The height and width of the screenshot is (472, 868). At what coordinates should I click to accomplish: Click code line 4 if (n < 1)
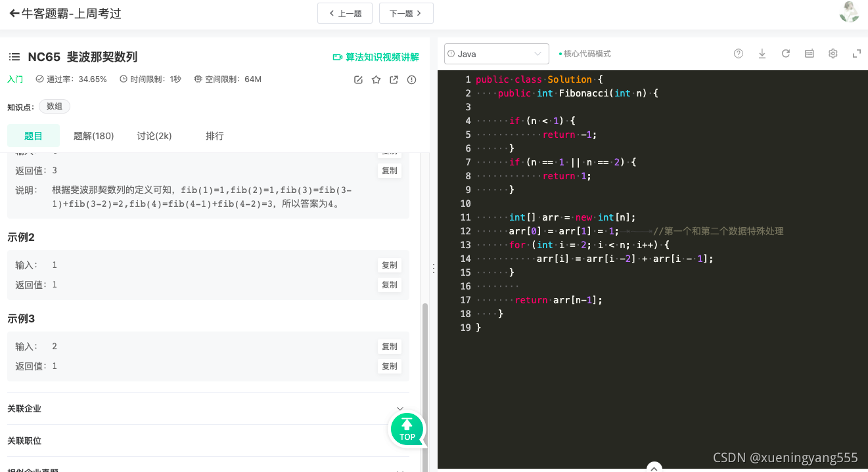tap(543, 121)
